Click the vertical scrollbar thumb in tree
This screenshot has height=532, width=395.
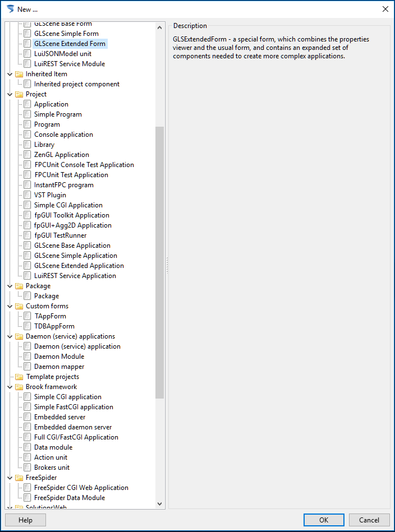160,262
